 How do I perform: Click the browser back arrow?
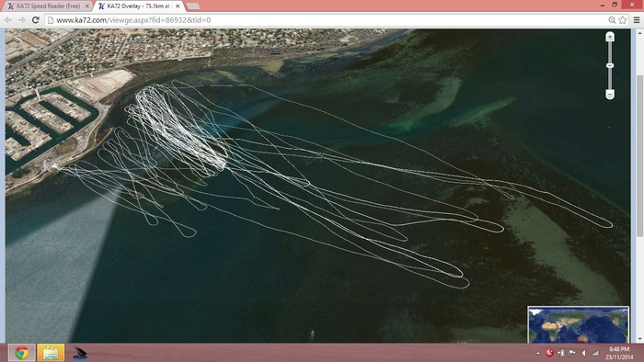point(8,20)
